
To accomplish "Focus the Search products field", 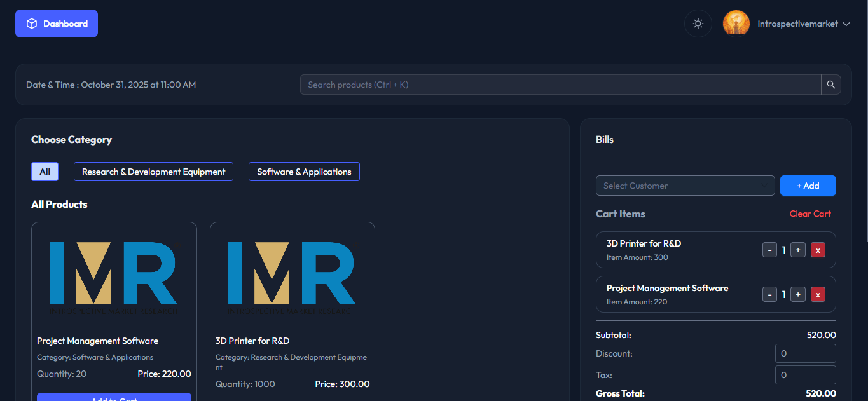I will tap(560, 85).
